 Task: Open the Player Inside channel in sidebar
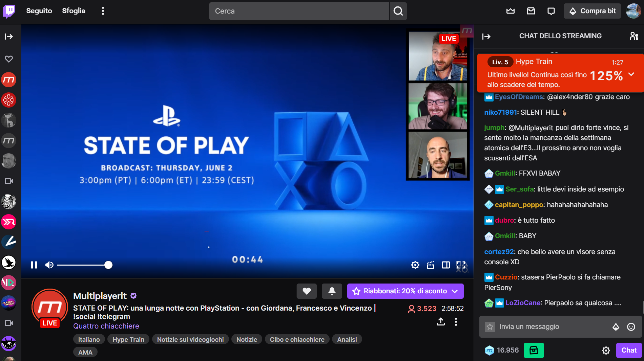(9, 303)
